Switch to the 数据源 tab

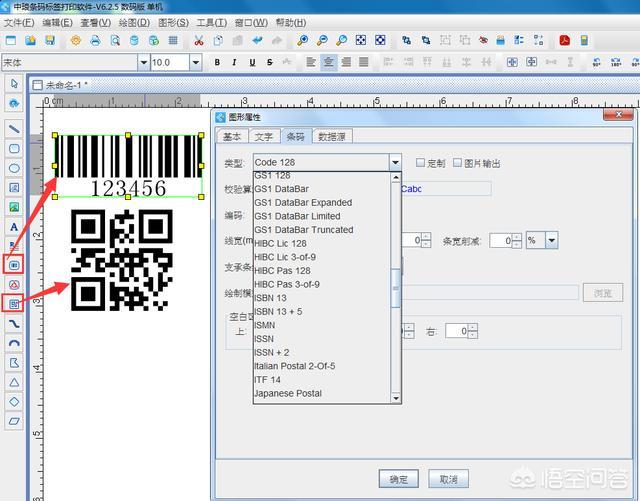click(x=332, y=136)
